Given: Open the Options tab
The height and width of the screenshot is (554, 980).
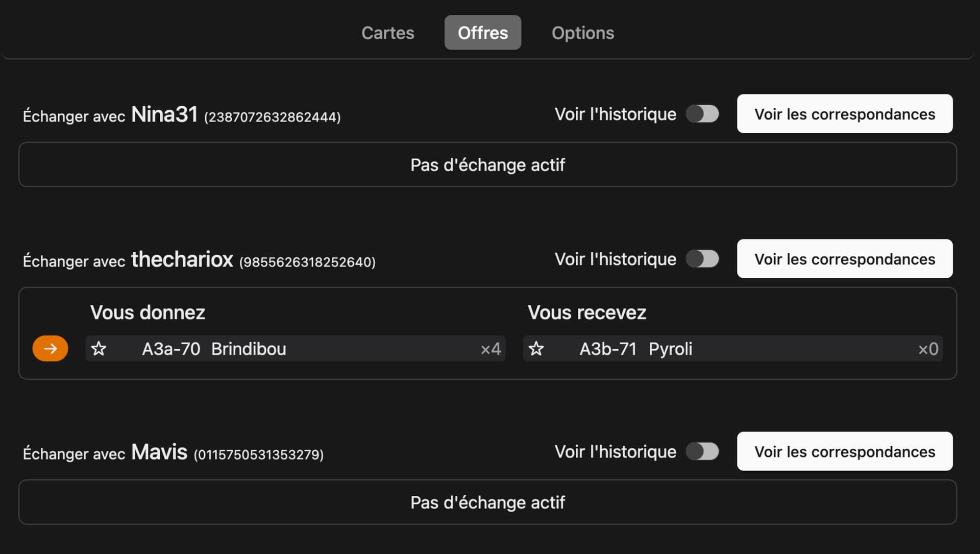Looking at the screenshot, I should pos(582,33).
